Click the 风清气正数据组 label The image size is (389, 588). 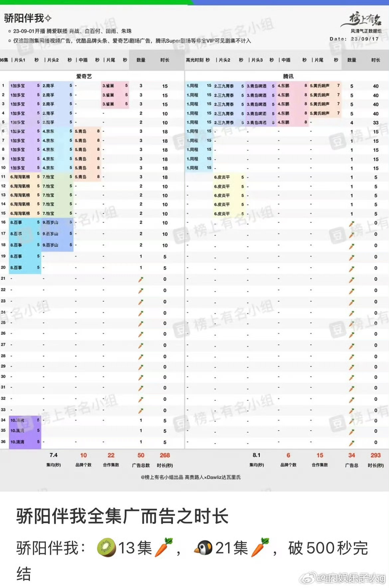(x=366, y=31)
